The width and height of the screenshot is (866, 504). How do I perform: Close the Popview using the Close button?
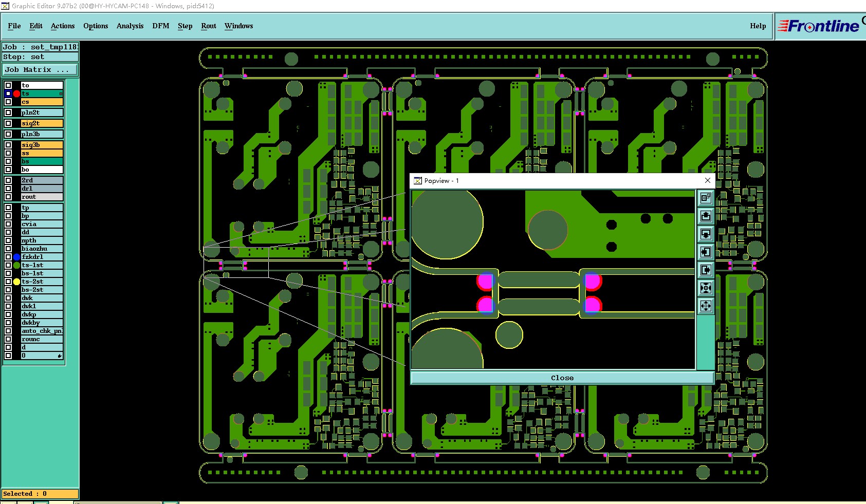[562, 378]
